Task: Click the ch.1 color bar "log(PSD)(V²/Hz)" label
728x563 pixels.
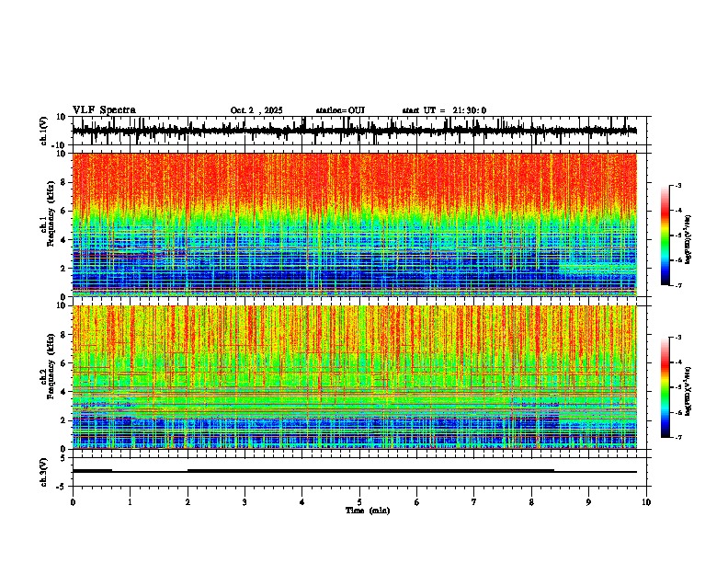Action: click(688, 239)
